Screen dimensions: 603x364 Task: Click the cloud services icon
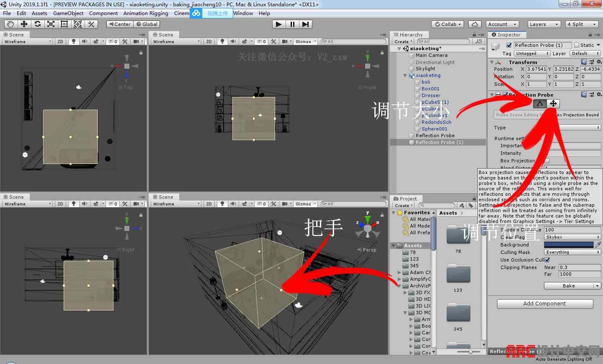(x=474, y=24)
